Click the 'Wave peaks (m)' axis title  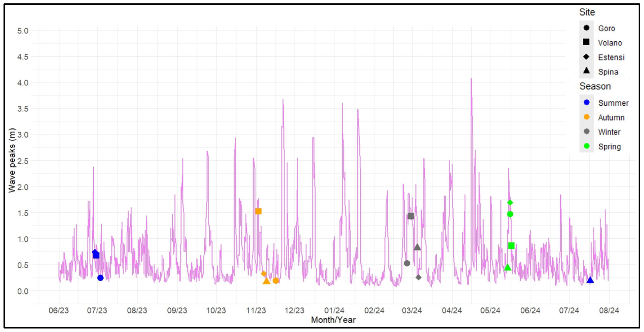coord(12,160)
